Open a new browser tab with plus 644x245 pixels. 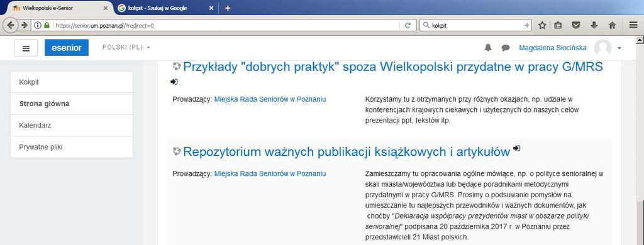[228, 8]
